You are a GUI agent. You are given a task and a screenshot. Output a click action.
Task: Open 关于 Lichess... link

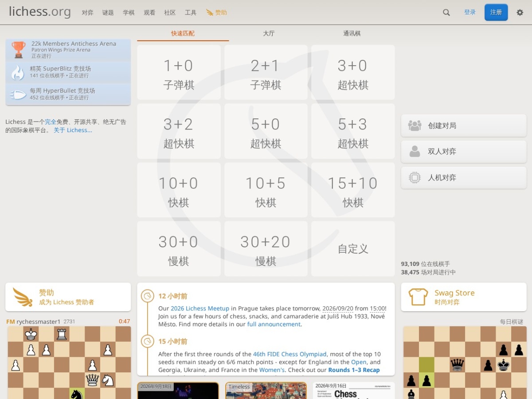[73, 130]
